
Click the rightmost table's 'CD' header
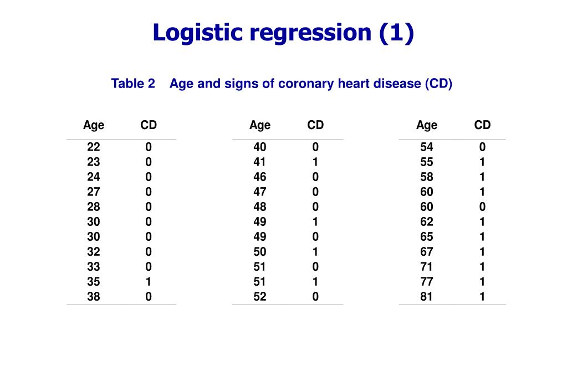(482, 125)
